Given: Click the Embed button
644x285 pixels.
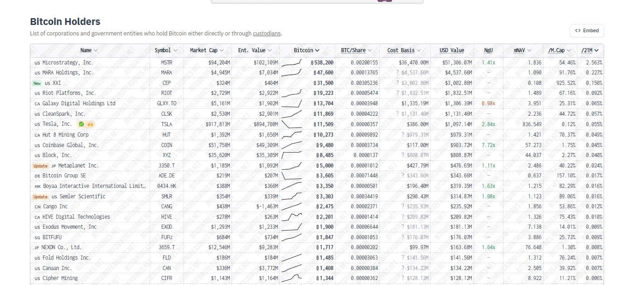Looking at the screenshot, I should pyautogui.click(x=586, y=30).
